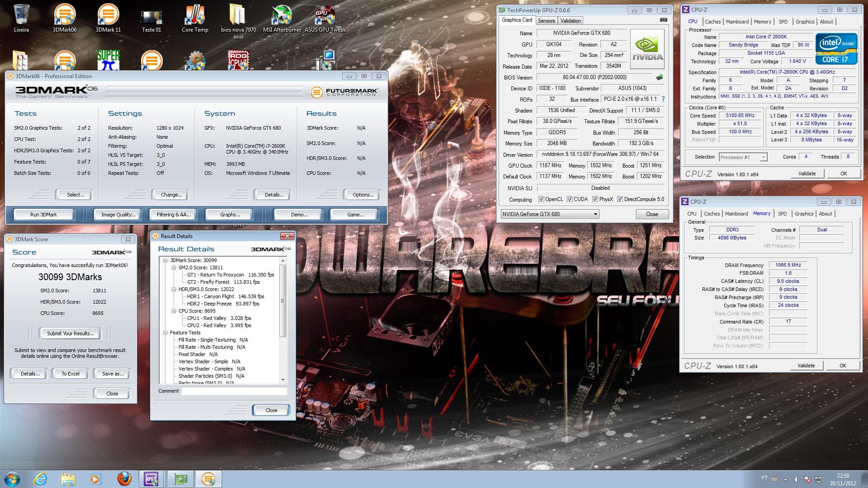Launch the ASUS GPU Tweak desktop shortcut
Image resolution: width=868 pixels, height=488 pixels.
point(325,18)
